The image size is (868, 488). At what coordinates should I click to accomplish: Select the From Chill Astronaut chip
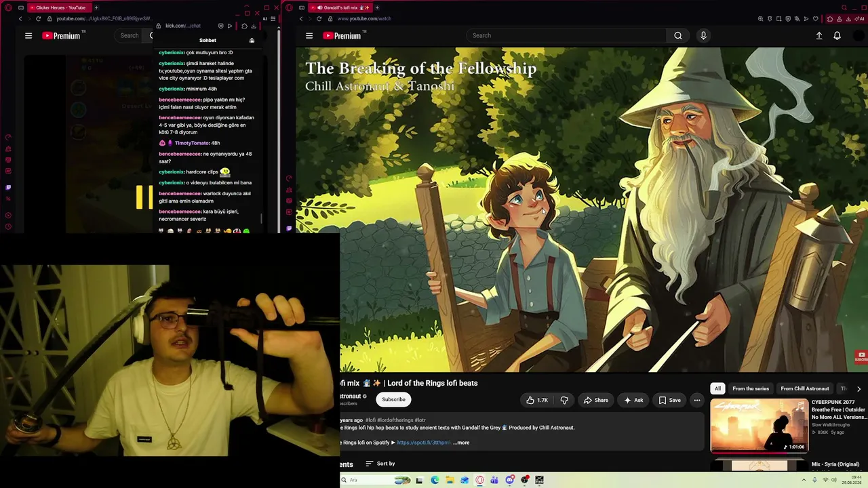805,388
